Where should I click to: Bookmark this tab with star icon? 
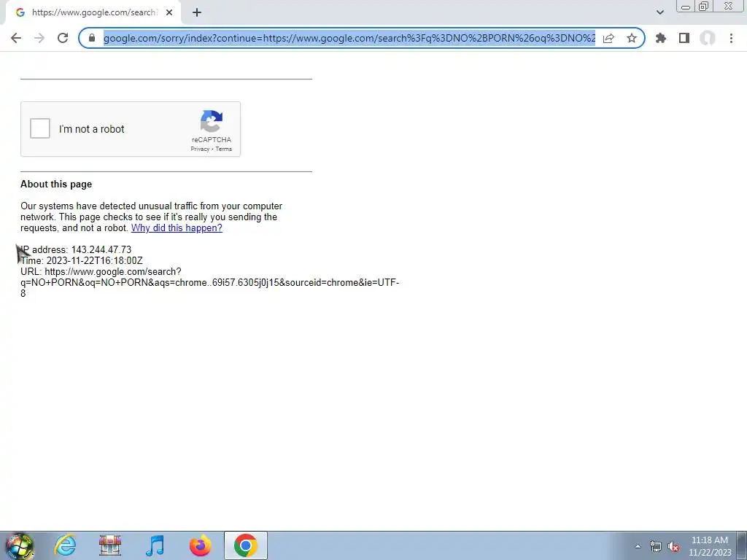pyautogui.click(x=632, y=38)
